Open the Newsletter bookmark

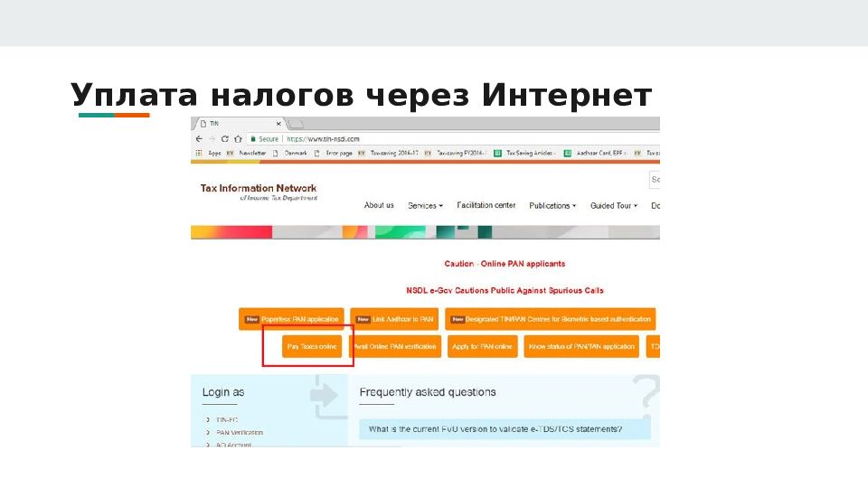246,153
